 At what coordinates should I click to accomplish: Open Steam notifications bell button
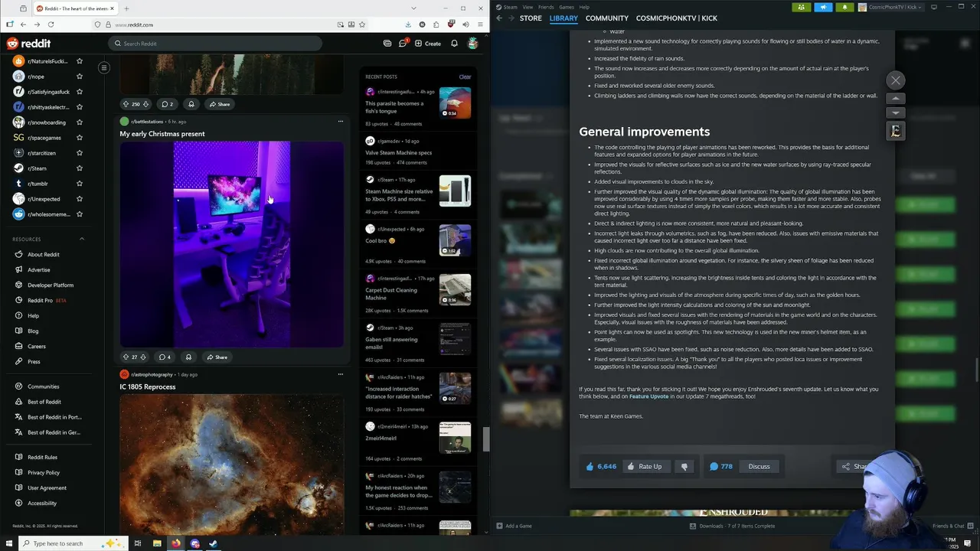tap(844, 7)
